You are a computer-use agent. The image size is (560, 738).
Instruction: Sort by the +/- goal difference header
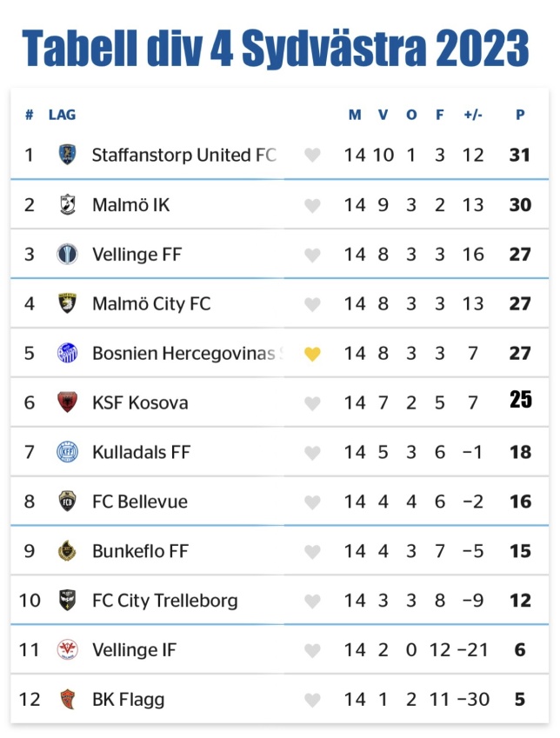pyautogui.click(x=473, y=115)
